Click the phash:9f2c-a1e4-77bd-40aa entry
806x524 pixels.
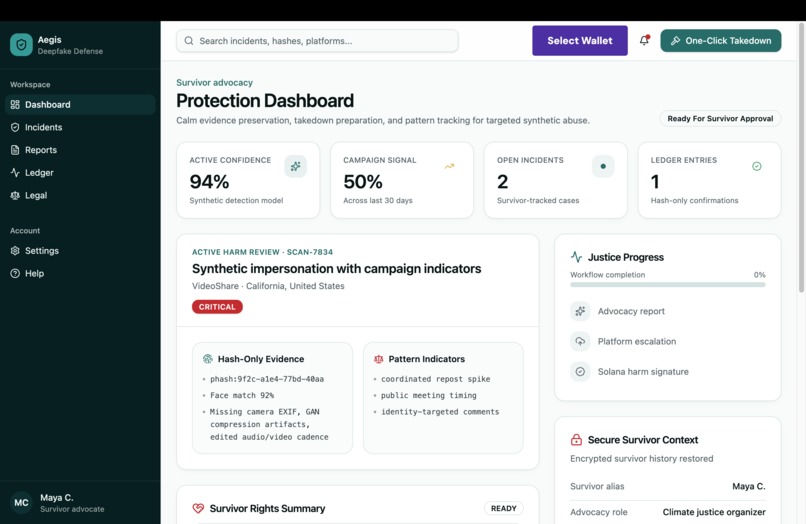pyautogui.click(x=267, y=379)
